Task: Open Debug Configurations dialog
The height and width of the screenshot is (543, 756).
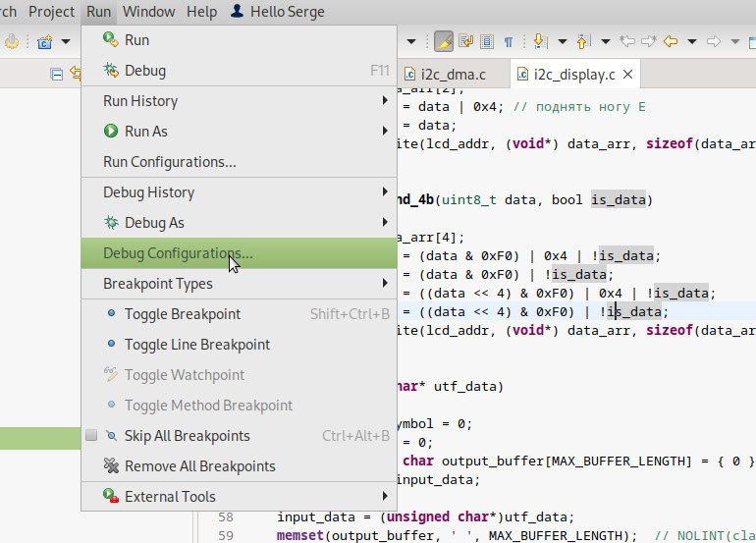Action: click(239, 252)
